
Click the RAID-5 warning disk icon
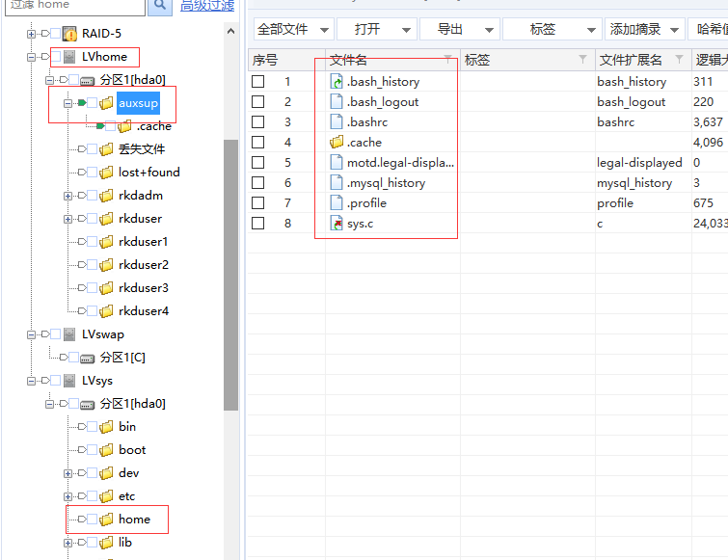69,34
